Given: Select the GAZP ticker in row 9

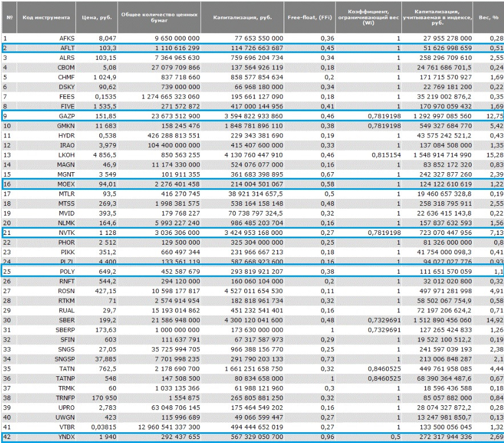Looking at the screenshot, I should (67, 116).
